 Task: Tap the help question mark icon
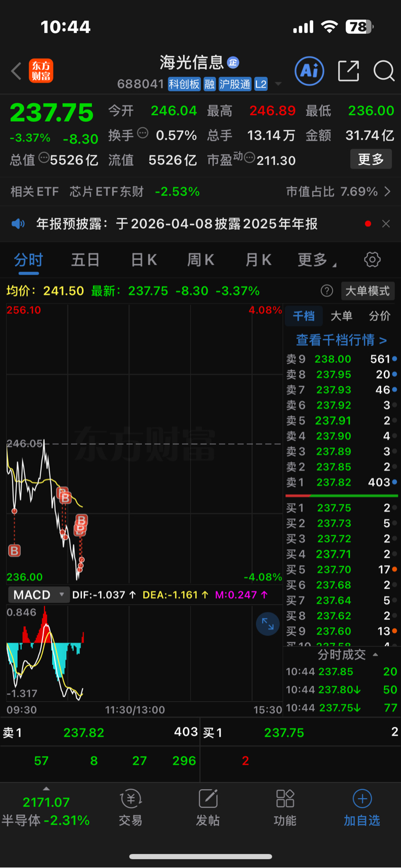click(x=327, y=291)
